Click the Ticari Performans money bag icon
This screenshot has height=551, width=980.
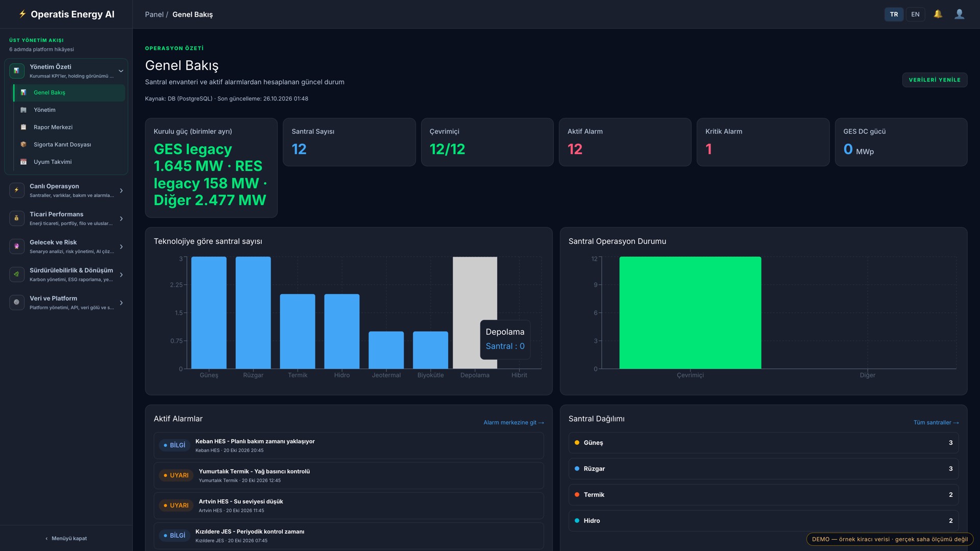[x=16, y=218]
